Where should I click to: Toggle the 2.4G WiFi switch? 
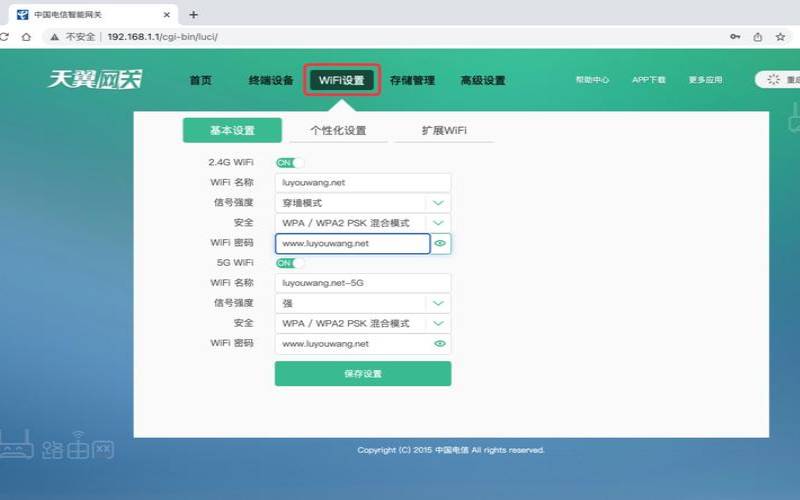(x=289, y=163)
